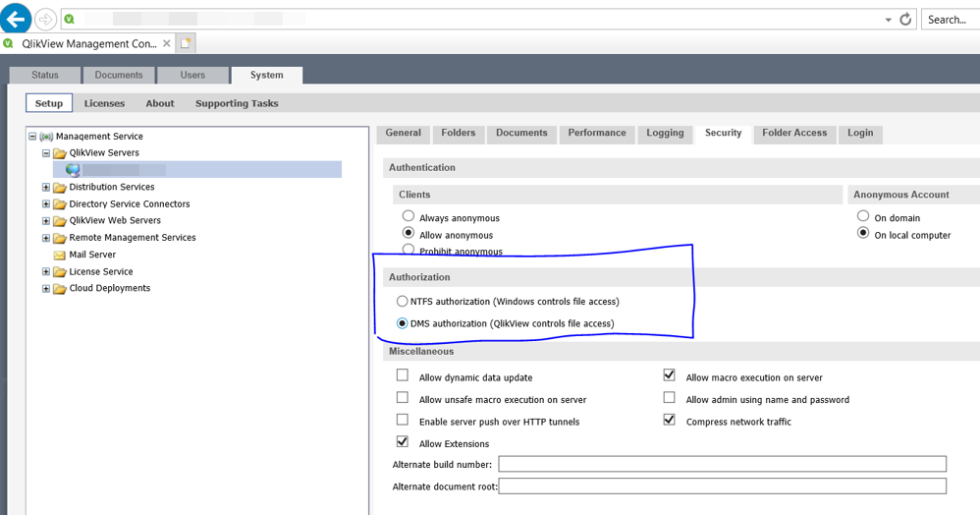Click the Mail Server envelope icon
Screen dimensions: 980x515
(x=59, y=255)
